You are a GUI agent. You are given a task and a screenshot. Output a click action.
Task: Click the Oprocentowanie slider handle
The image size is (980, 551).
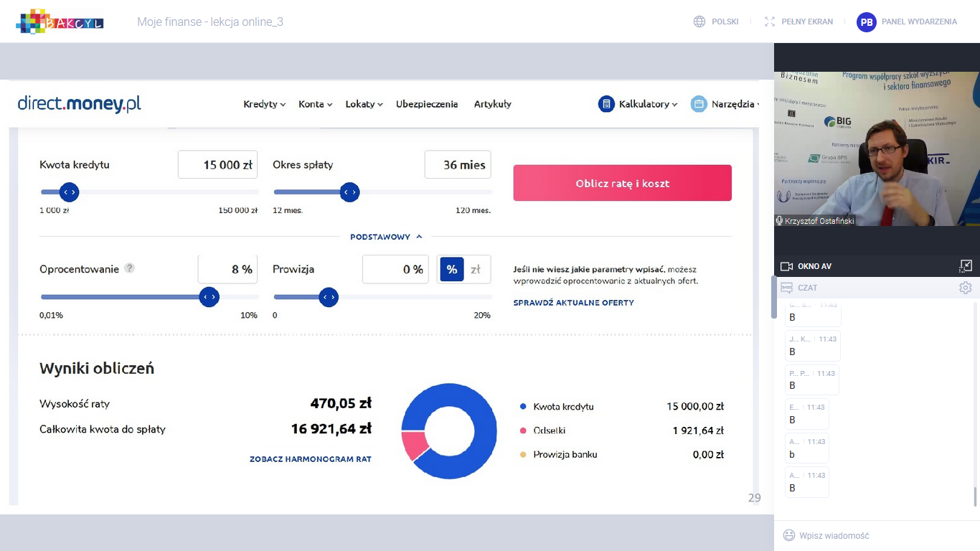209,297
